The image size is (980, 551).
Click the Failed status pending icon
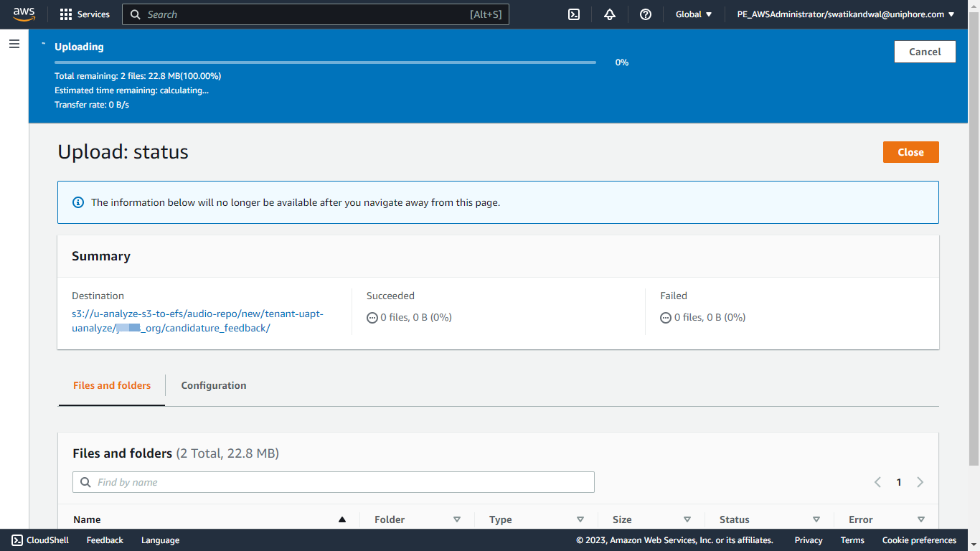[x=666, y=318]
